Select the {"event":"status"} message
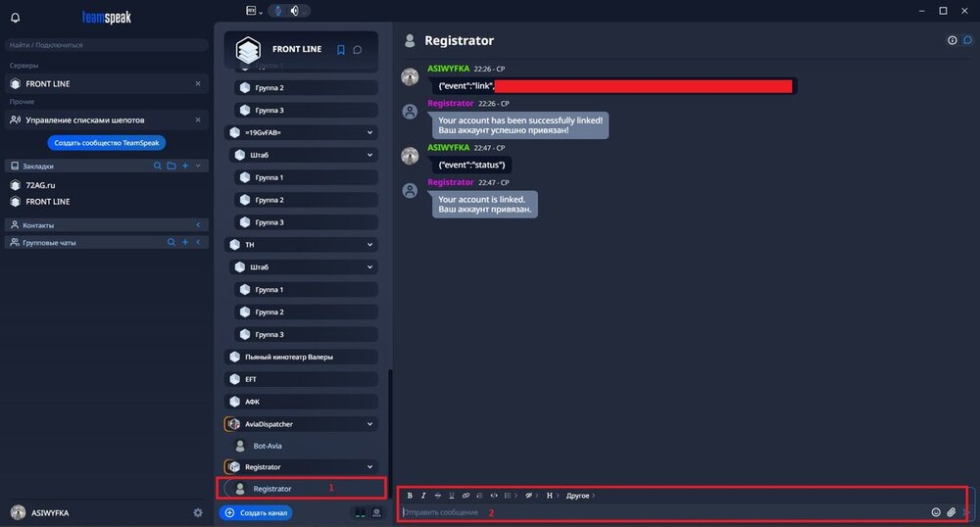Viewport: 980px width, 527px height. 472,165
